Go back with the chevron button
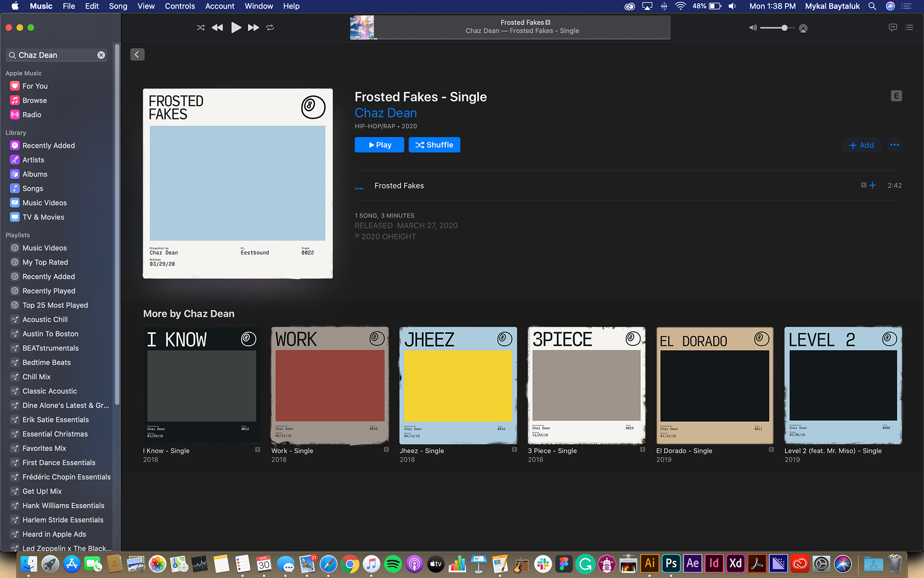 click(137, 54)
